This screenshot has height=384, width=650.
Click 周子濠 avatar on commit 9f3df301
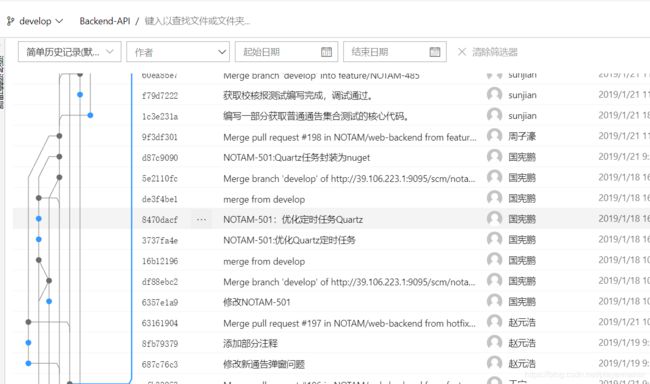[494, 136]
